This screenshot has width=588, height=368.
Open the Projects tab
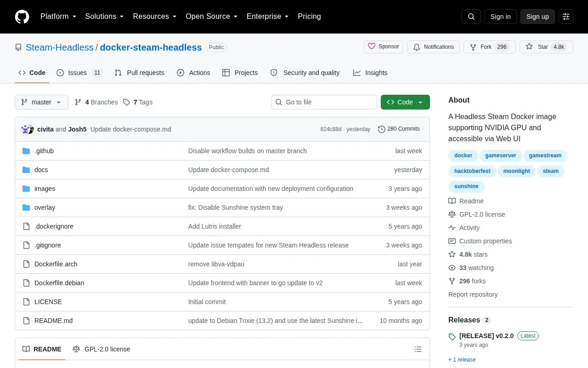[240, 73]
